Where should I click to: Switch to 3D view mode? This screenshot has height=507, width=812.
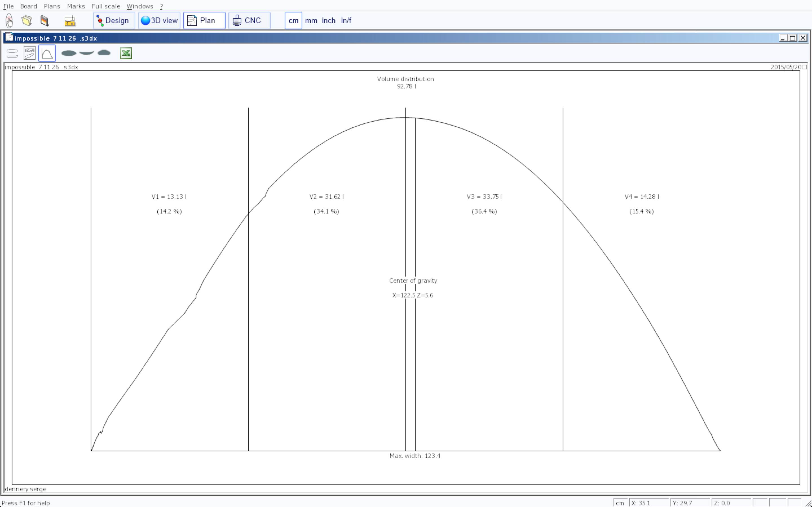[159, 21]
